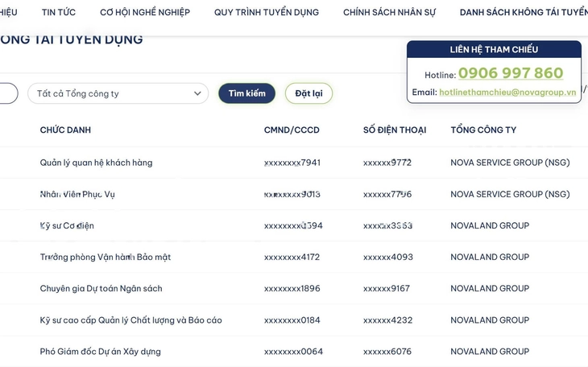Expand the Tất cả Tổng công ty dropdown

tap(118, 93)
